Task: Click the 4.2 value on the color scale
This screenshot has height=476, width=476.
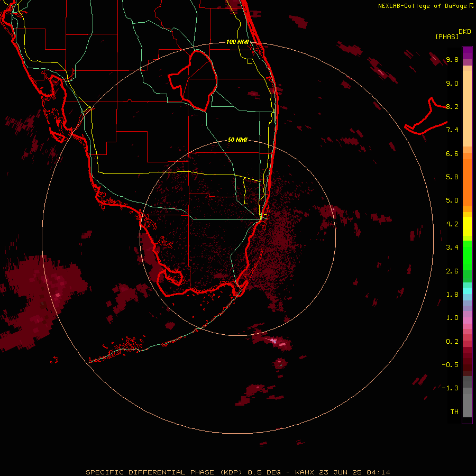Action: [452, 224]
